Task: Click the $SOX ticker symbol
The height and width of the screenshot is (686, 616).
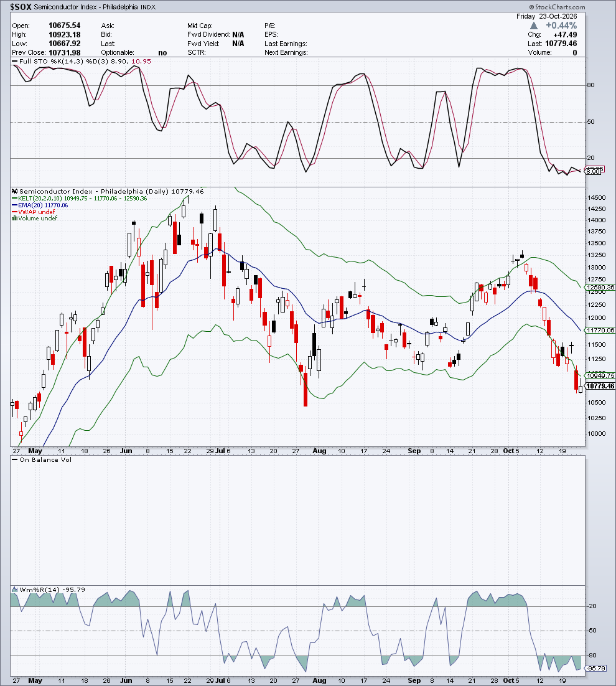Action: point(21,7)
